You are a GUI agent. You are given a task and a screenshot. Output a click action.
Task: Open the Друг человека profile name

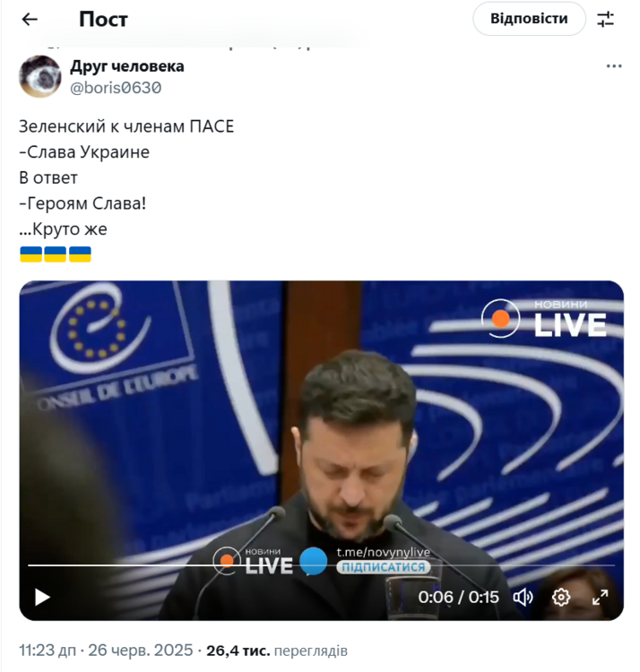click(x=127, y=66)
